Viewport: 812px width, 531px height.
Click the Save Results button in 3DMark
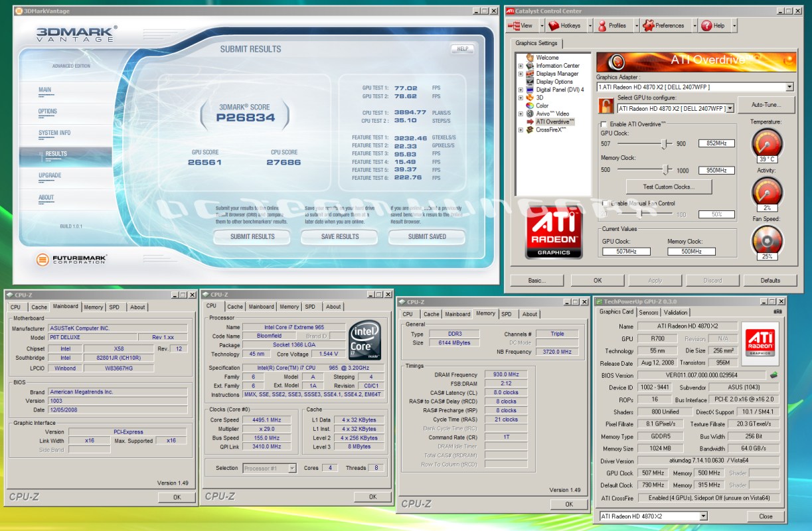[339, 236]
